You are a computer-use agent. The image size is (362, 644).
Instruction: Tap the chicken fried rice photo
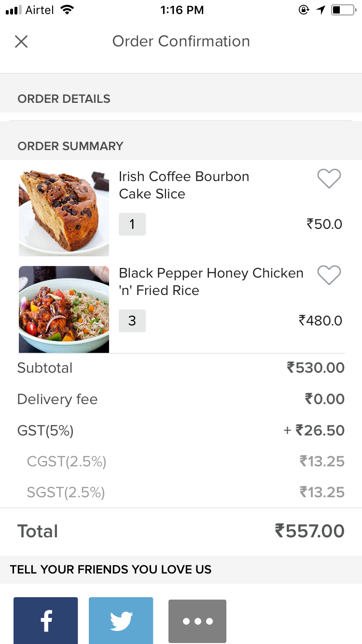pyautogui.click(x=64, y=309)
